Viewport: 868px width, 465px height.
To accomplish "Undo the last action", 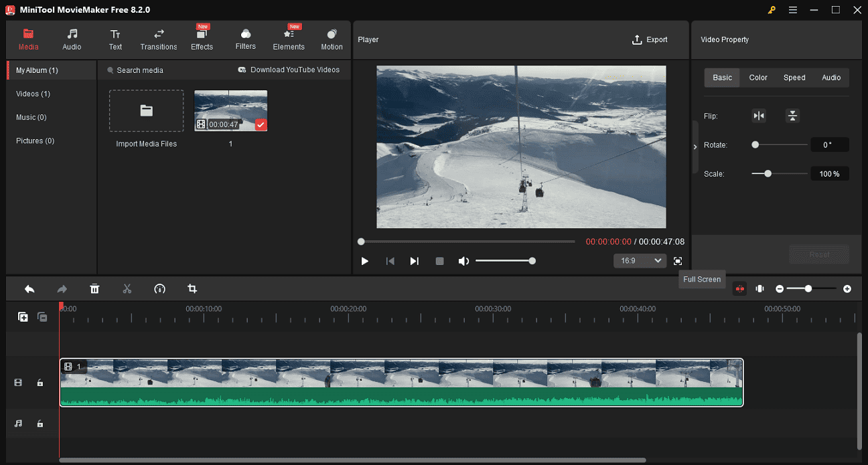I will (x=29, y=289).
